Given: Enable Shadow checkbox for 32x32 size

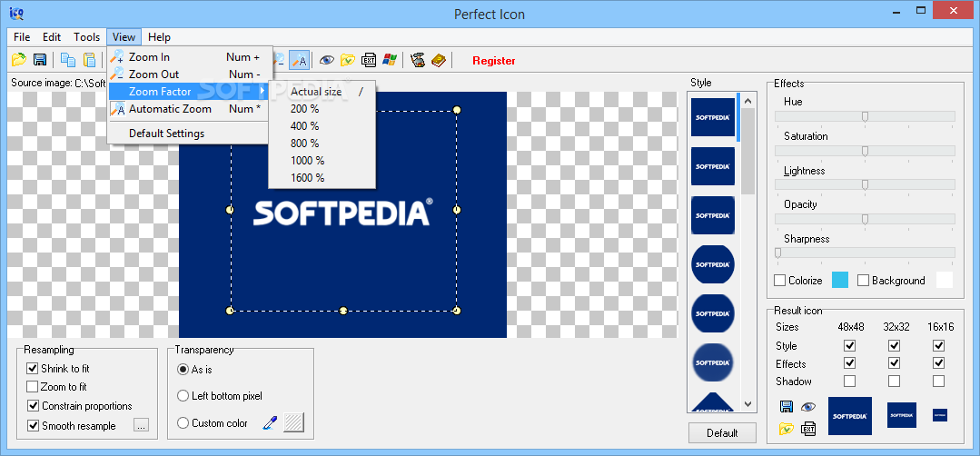Looking at the screenshot, I should pos(895,381).
